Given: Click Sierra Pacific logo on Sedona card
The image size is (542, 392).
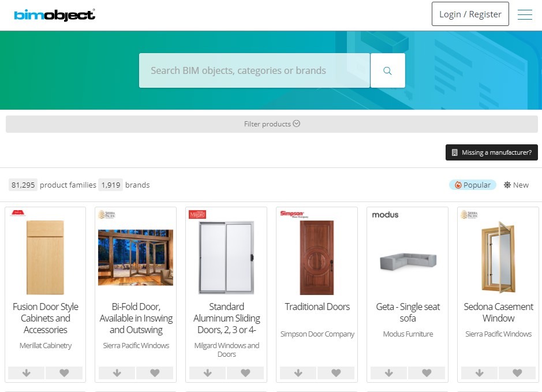Looking at the screenshot, I should (469, 215).
